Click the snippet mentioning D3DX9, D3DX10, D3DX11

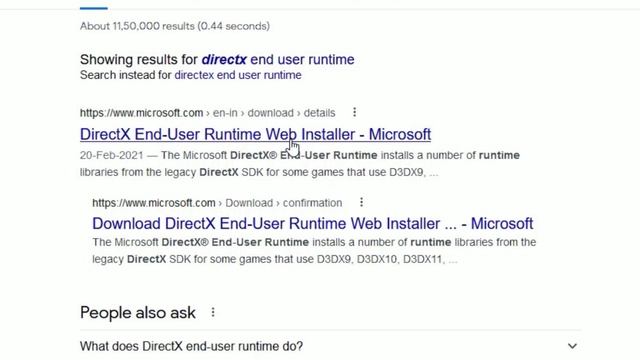click(x=314, y=251)
